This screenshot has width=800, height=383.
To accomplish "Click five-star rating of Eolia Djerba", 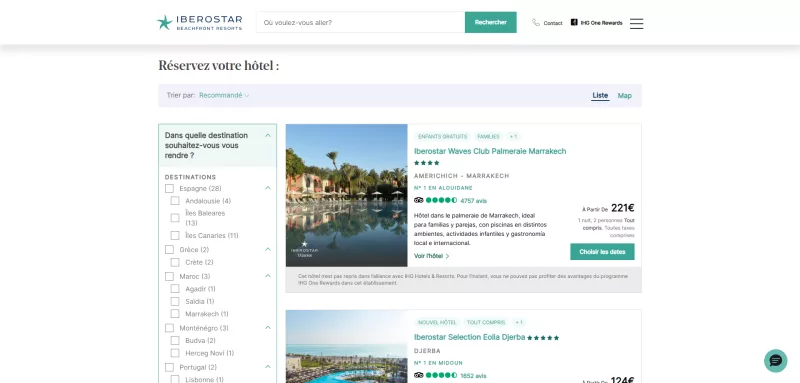I will point(543,338).
